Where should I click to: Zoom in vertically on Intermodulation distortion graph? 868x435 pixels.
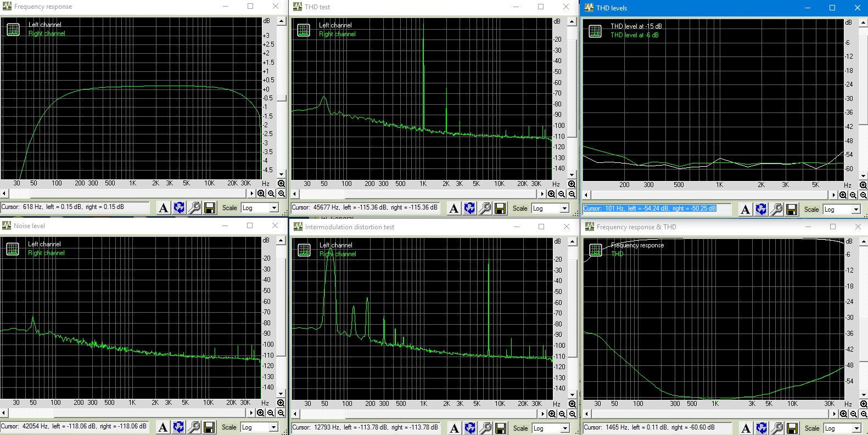click(x=572, y=404)
